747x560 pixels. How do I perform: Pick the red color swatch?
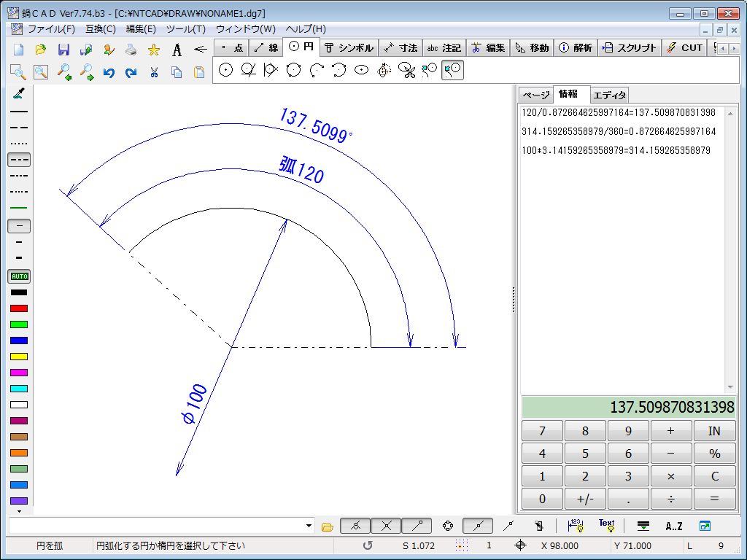coord(19,308)
